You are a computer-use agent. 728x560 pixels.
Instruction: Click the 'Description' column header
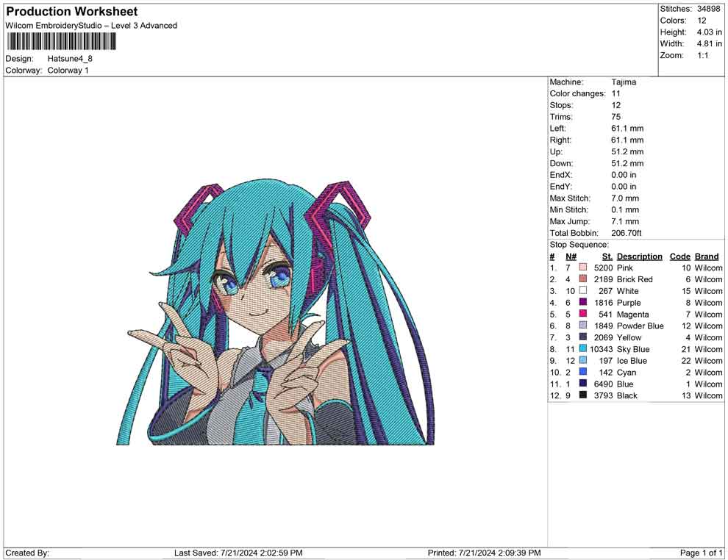pos(639,256)
